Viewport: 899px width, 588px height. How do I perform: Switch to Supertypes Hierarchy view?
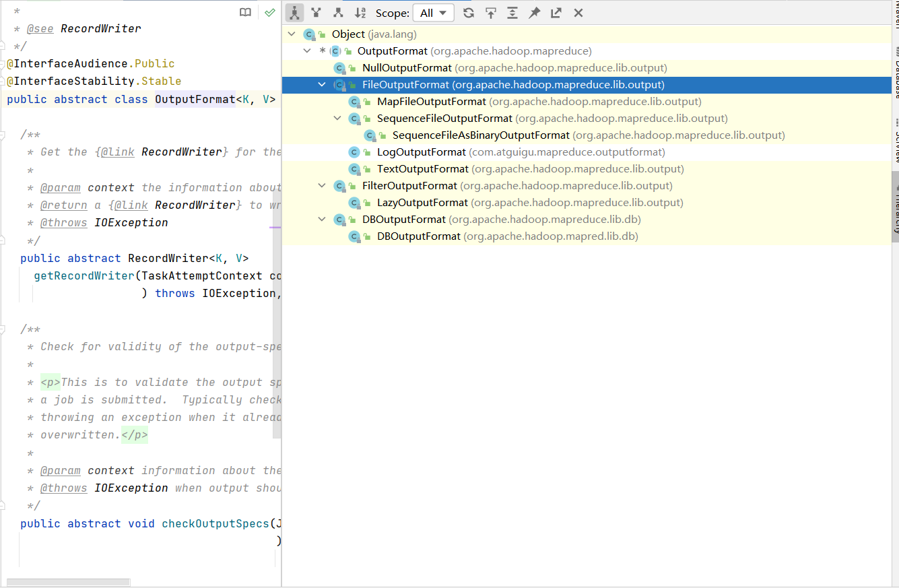click(x=317, y=13)
